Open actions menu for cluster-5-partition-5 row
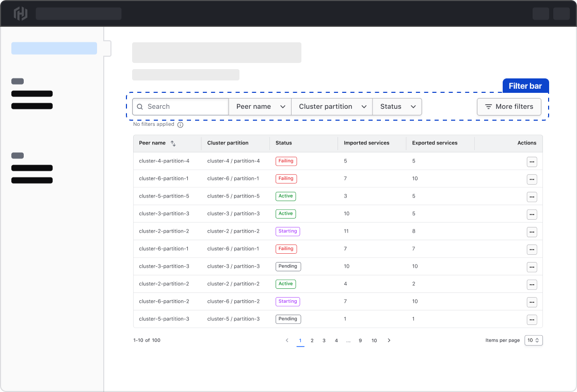The image size is (577, 392). click(532, 197)
